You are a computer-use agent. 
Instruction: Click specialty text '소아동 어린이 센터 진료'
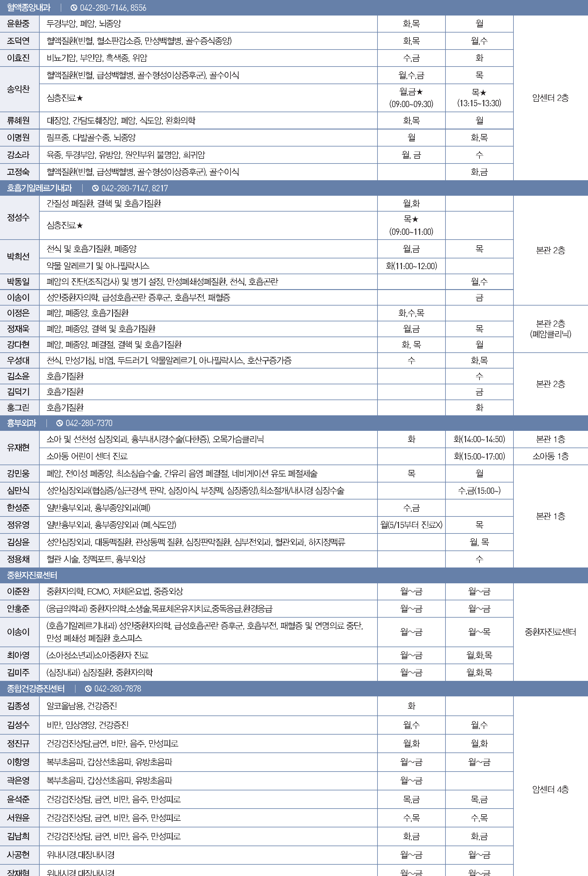tap(87, 456)
